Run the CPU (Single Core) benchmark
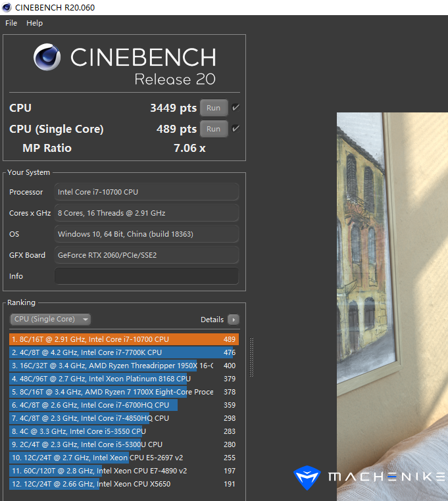Image resolution: width=448 pixels, height=501 pixels. point(214,129)
